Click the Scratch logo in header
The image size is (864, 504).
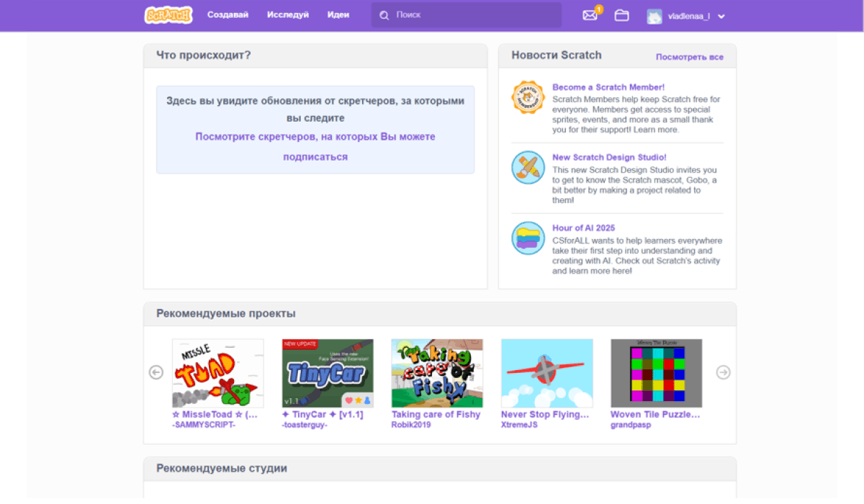point(168,15)
